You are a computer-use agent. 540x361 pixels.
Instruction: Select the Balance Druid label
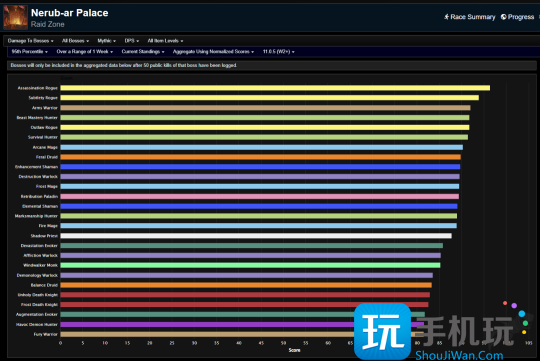(x=44, y=285)
